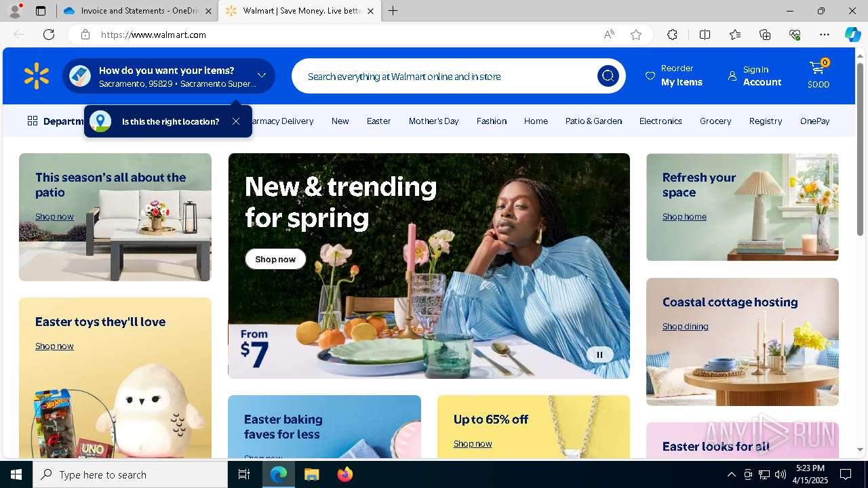Click the Read aloud icon
This screenshot has width=868, height=488.
pyautogui.click(x=609, y=35)
